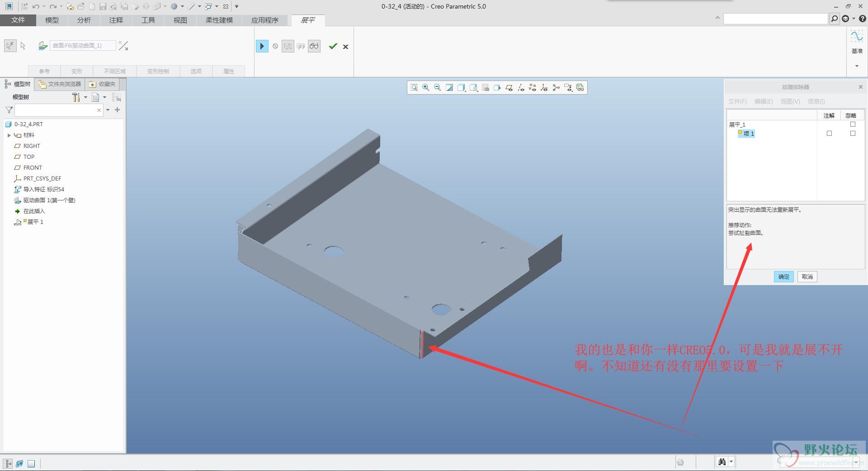Viewport: 868px width, 471px height.
Task: Click no-preview circle icon in dashboard
Action: coord(275,46)
